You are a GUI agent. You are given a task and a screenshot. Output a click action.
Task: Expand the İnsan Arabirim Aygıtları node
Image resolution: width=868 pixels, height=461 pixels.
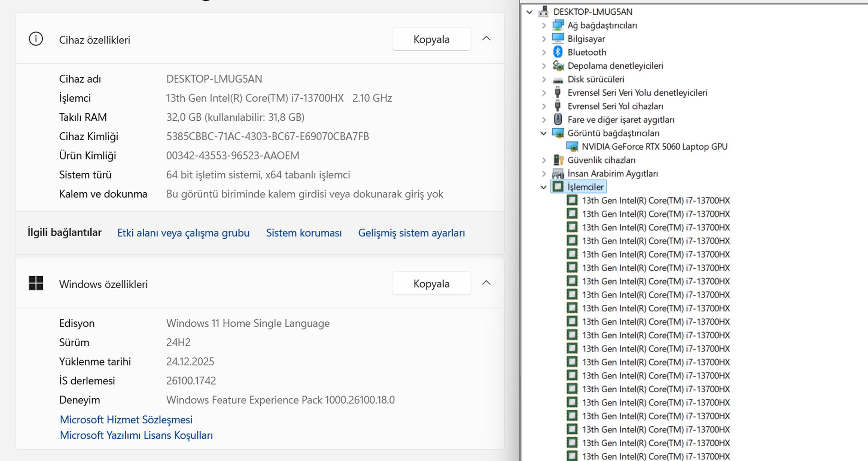544,174
